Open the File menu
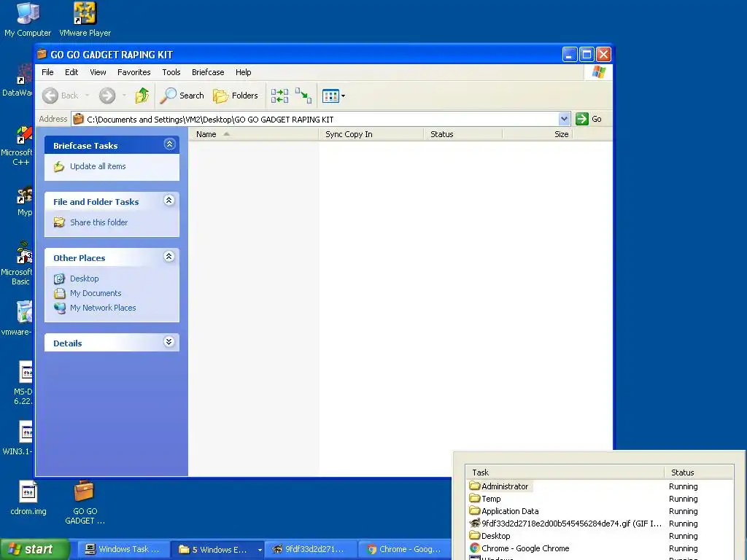This screenshot has height=560, width=747. point(47,72)
